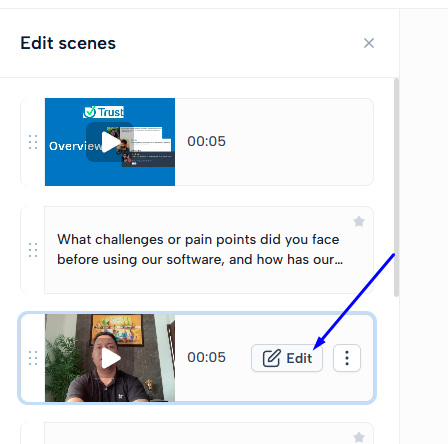Click the Edit button on video scene
Screen dimensions: 448x444
(x=287, y=358)
